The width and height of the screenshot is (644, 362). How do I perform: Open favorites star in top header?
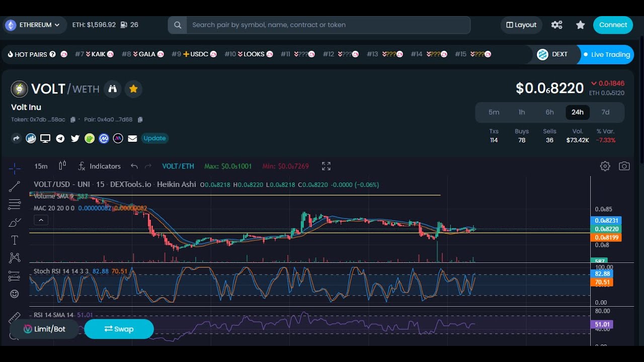point(580,25)
